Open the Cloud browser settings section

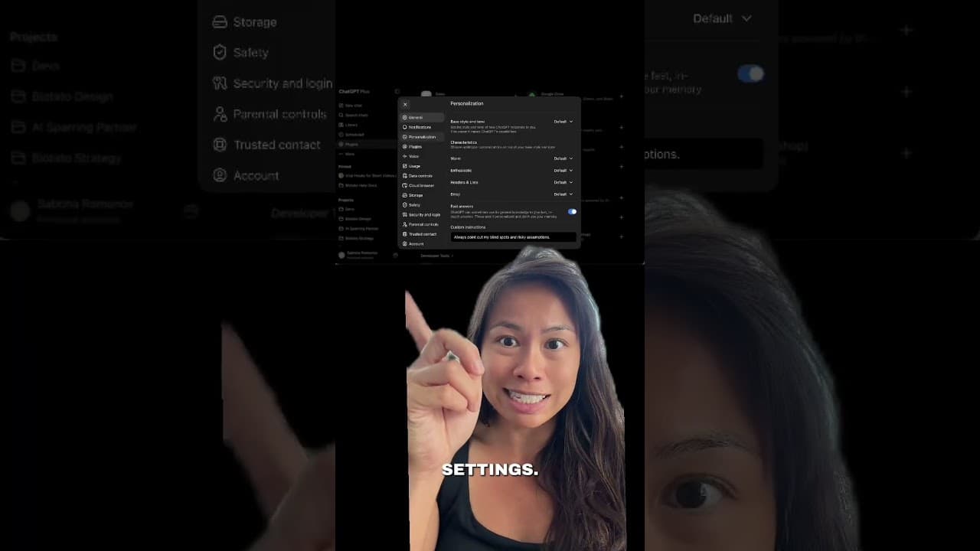(x=422, y=185)
